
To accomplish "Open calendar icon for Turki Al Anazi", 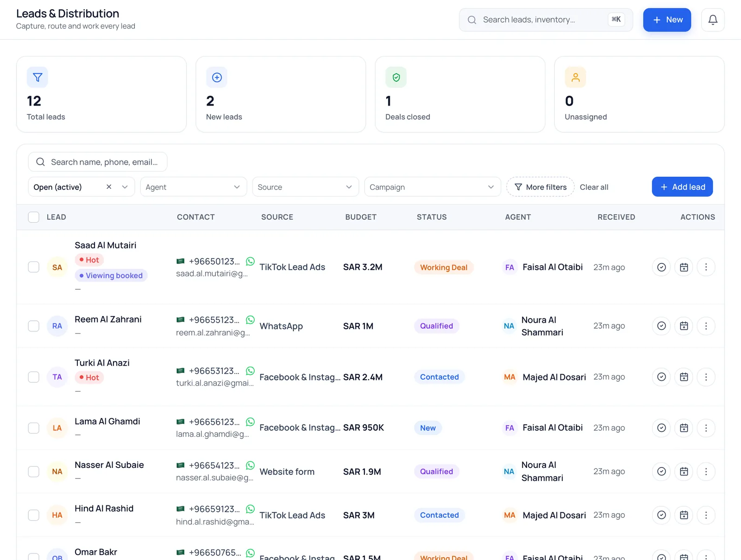I will (684, 377).
